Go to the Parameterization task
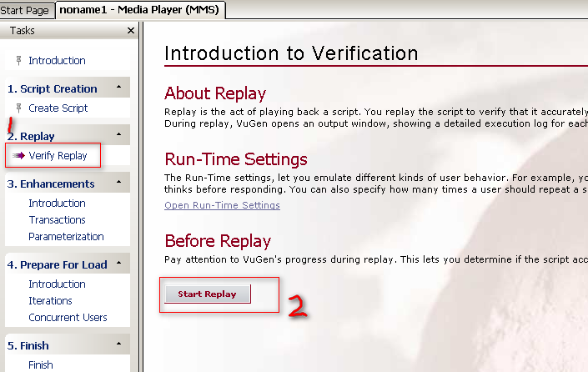Viewport: 588px width, 372px height. tap(66, 237)
